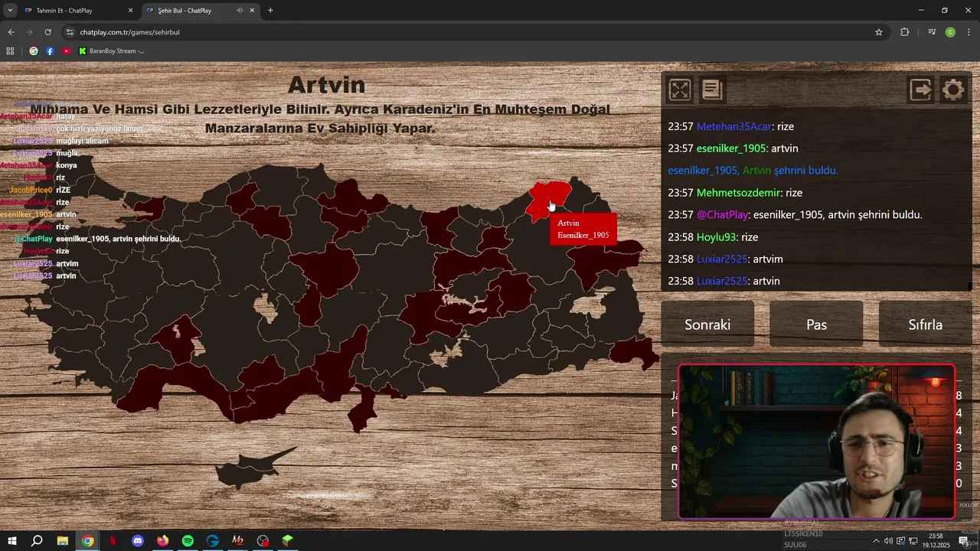Open the media control icon
The image size is (980, 551).
(932, 32)
